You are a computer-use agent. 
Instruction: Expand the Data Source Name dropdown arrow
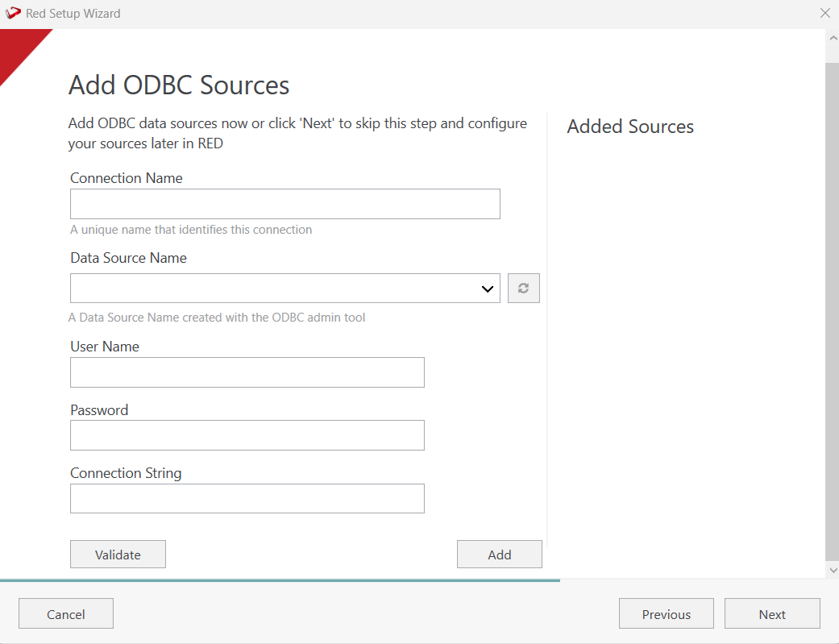coord(488,289)
